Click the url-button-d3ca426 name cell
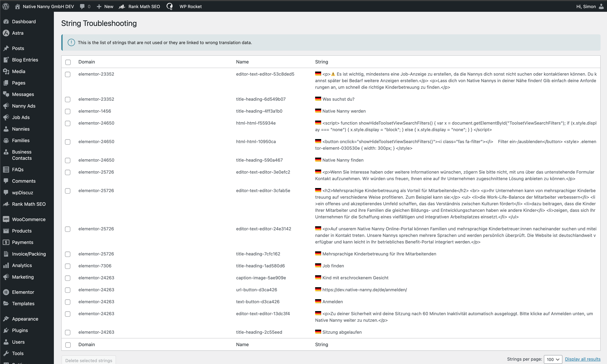This screenshot has width=607, height=364. [257, 290]
